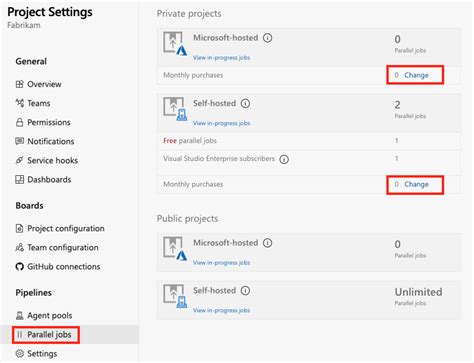Click Visual Studio Enterprise subscribers label
The height and width of the screenshot is (363, 474).
coord(219,159)
